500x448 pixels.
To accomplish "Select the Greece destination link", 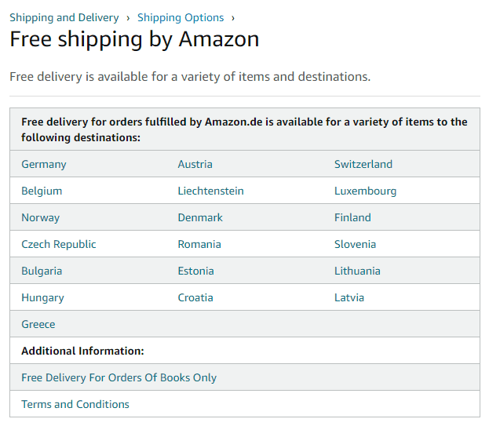I will tap(38, 324).
